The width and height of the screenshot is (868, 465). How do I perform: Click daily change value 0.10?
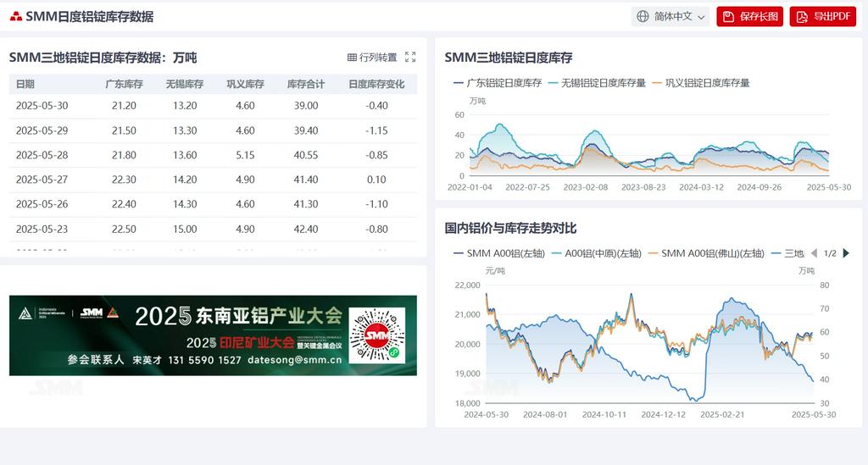(376, 180)
